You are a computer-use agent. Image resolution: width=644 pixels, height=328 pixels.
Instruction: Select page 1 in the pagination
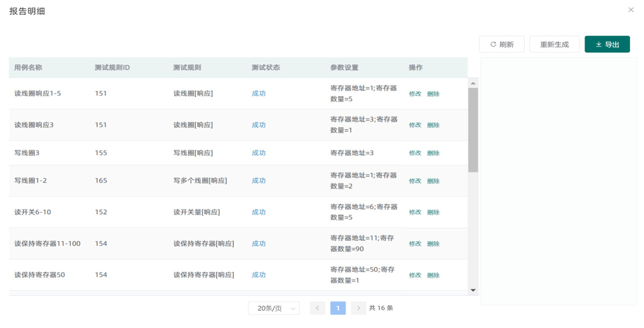(338, 308)
